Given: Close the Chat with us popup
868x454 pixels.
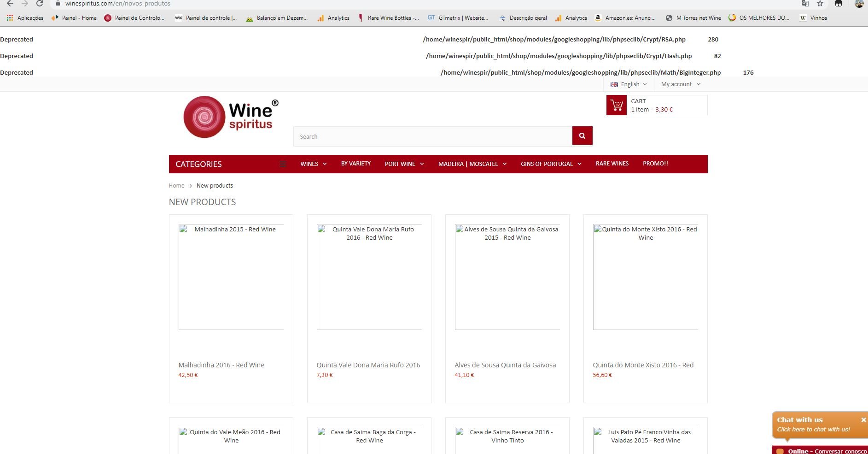Looking at the screenshot, I should [863, 420].
